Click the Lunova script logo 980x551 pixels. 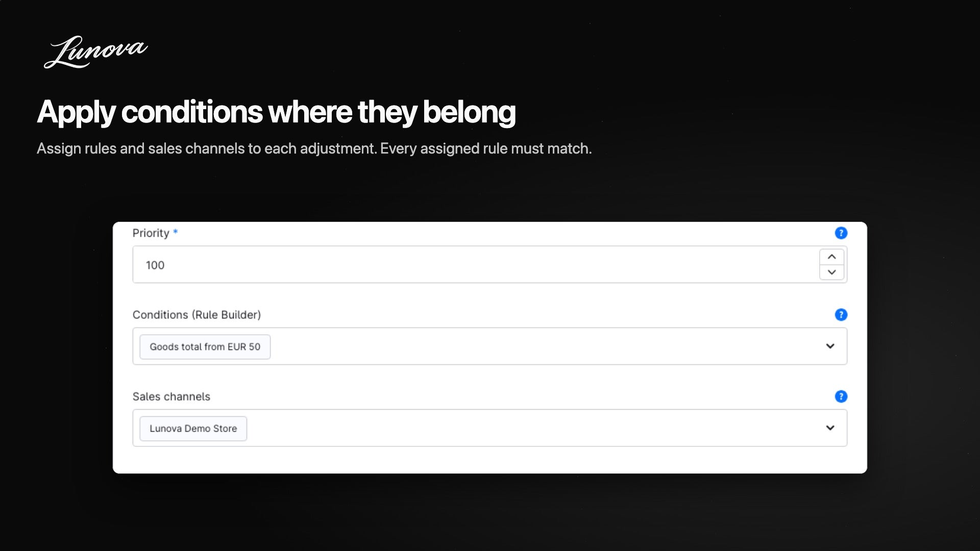96,52
